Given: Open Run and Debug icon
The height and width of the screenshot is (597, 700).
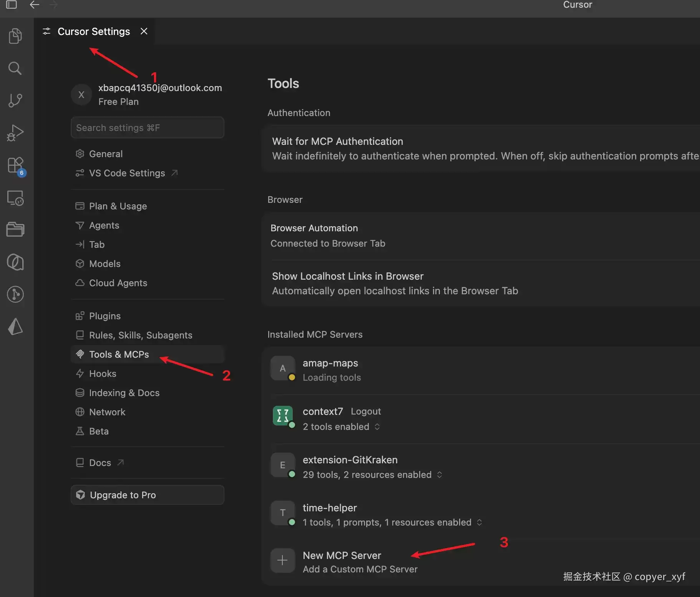Looking at the screenshot, I should pyautogui.click(x=15, y=133).
